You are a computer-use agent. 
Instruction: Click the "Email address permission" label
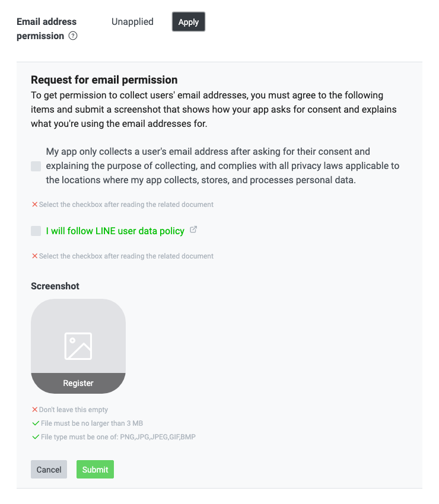click(46, 28)
